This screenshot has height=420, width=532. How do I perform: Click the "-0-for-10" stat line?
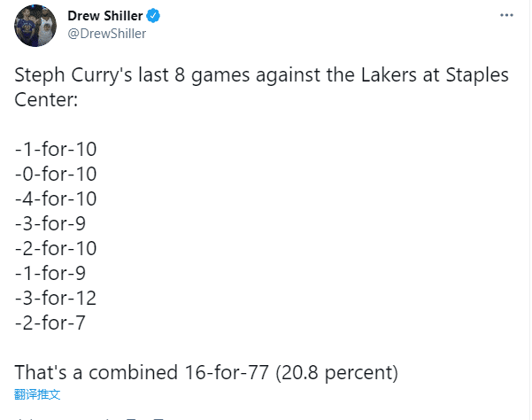click(x=56, y=174)
